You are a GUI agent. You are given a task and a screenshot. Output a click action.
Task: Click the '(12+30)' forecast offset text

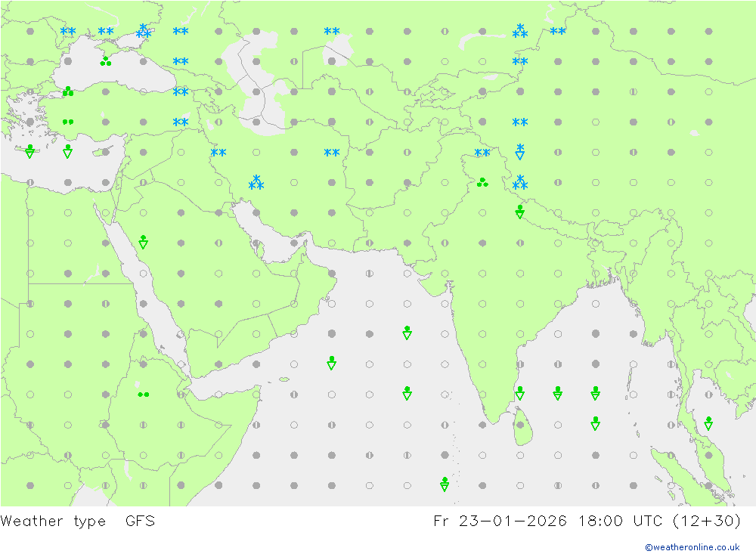coord(707,522)
